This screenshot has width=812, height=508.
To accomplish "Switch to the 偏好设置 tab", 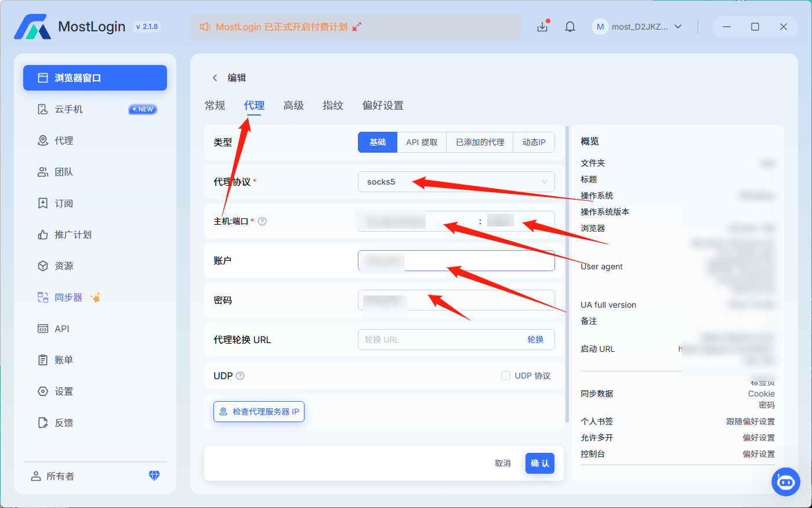I will point(383,105).
